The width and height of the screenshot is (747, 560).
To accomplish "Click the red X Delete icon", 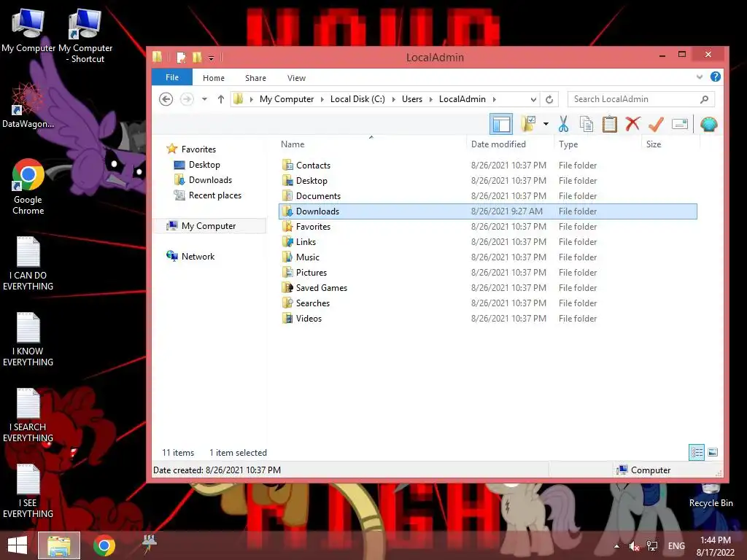I will pyautogui.click(x=632, y=124).
